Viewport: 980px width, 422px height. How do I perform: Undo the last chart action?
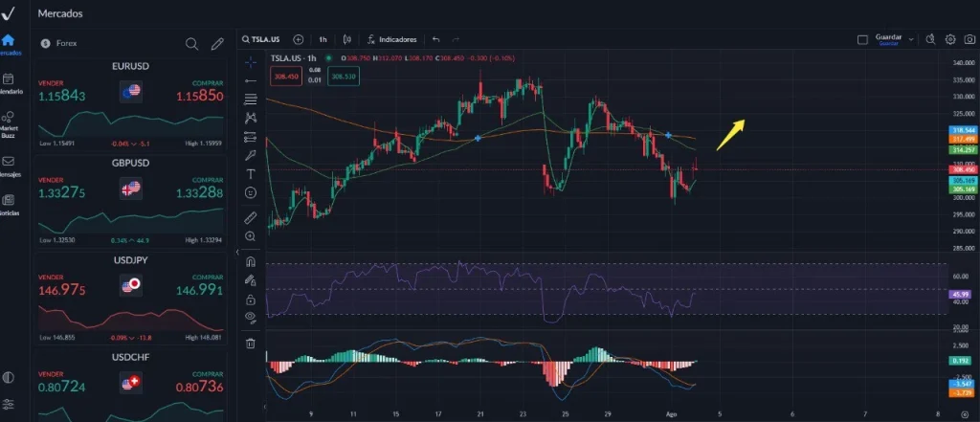(436, 39)
